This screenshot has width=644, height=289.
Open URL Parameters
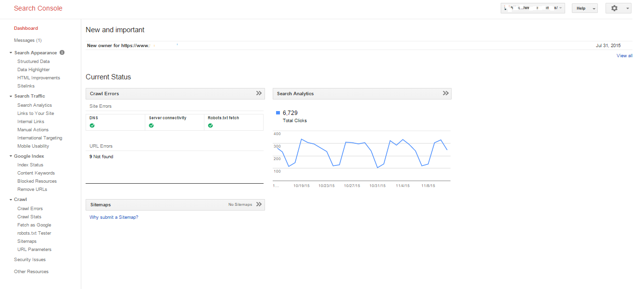click(34, 250)
